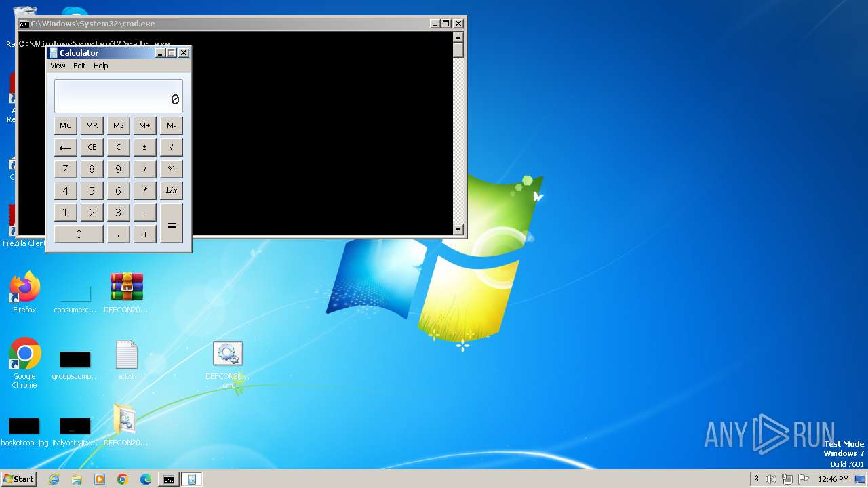
Task: Click the equals key
Action: (171, 223)
